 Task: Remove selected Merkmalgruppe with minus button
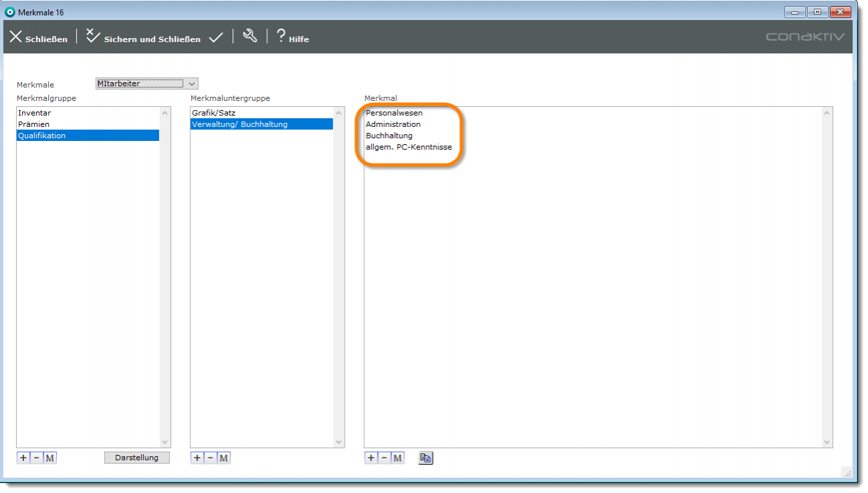coord(36,458)
